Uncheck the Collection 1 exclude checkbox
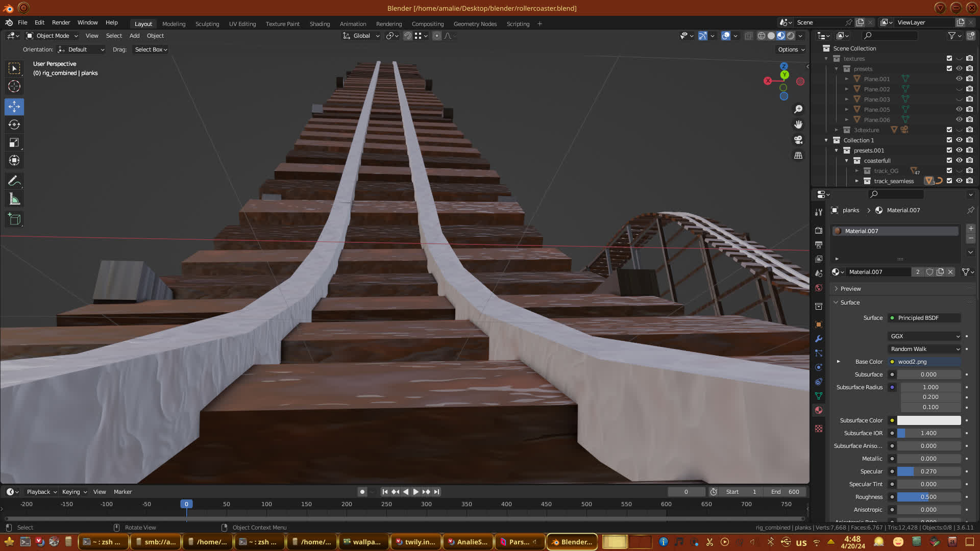This screenshot has height=551, width=980. tap(949, 140)
